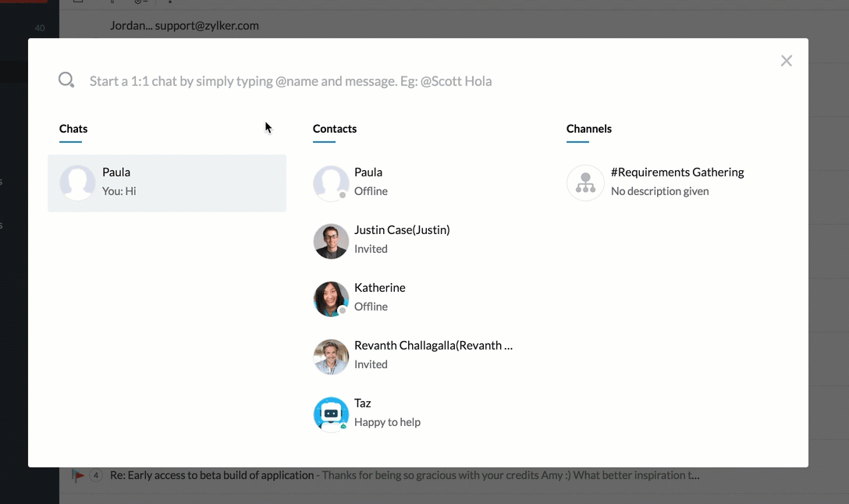Click the flag icon on the beta build email
The width and height of the screenshot is (849, 504).
[78, 475]
